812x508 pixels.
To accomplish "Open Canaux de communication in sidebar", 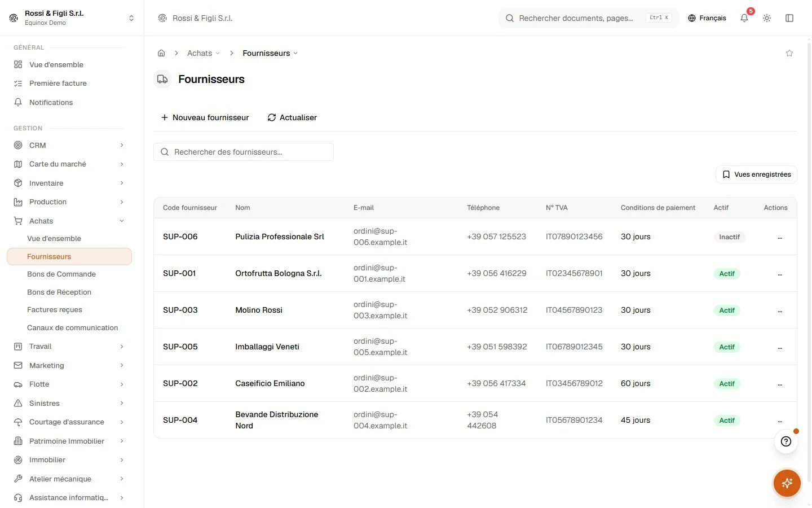I will [73, 327].
